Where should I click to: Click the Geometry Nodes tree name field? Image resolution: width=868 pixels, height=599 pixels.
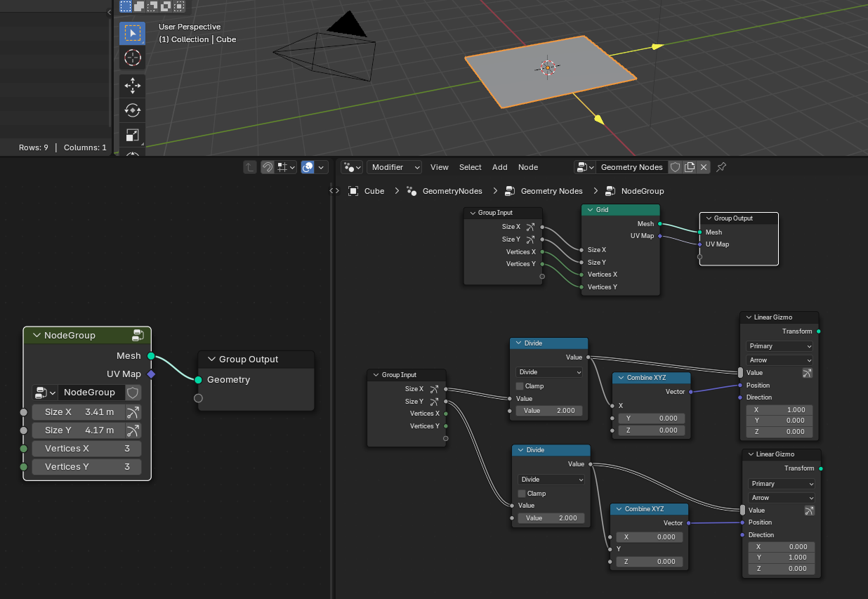(631, 167)
